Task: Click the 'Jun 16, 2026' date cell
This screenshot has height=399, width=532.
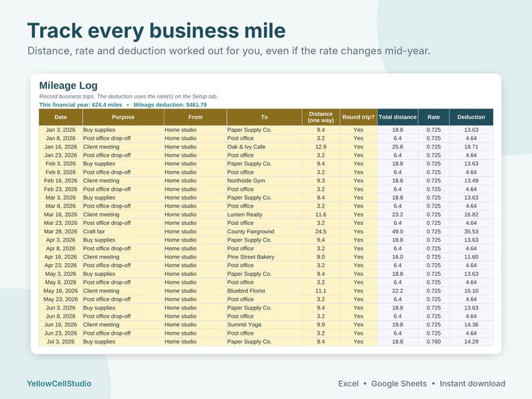Action: (x=61, y=325)
